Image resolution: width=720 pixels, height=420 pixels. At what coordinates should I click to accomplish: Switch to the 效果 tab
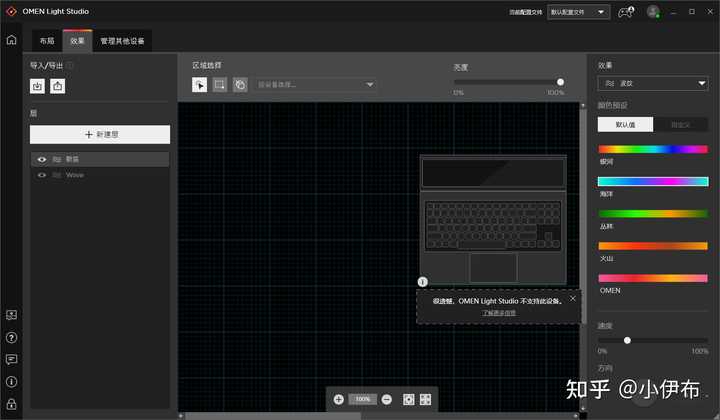coord(77,41)
